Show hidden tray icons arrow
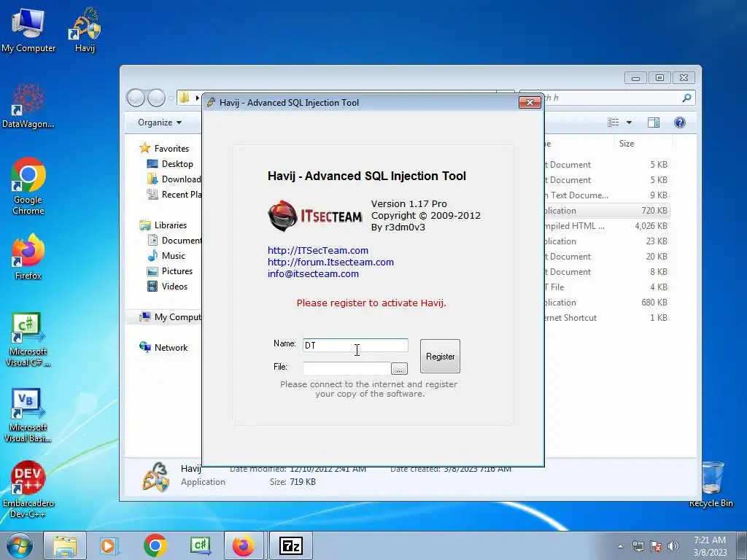This screenshot has height=560, width=747. point(620,546)
